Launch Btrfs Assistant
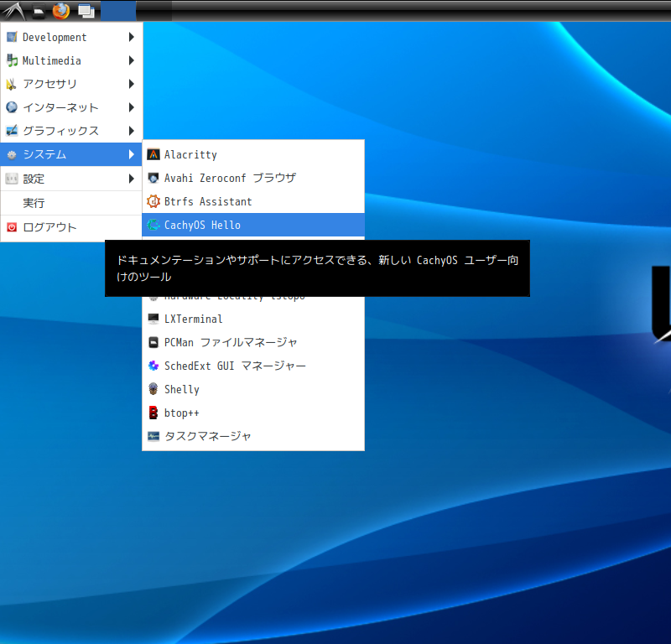This screenshot has width=671, height=644. (253, 201)
